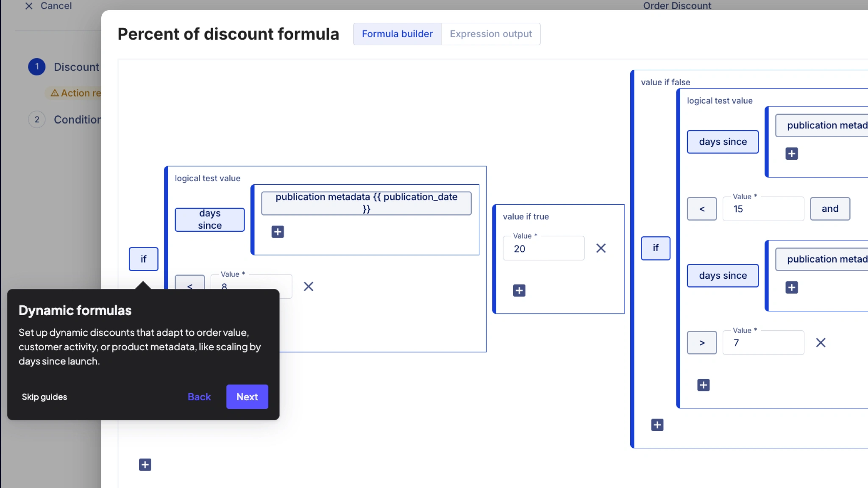Open the 'and' logical operator selector
This screenshot has width=868, height=488.
coord(829,209)
